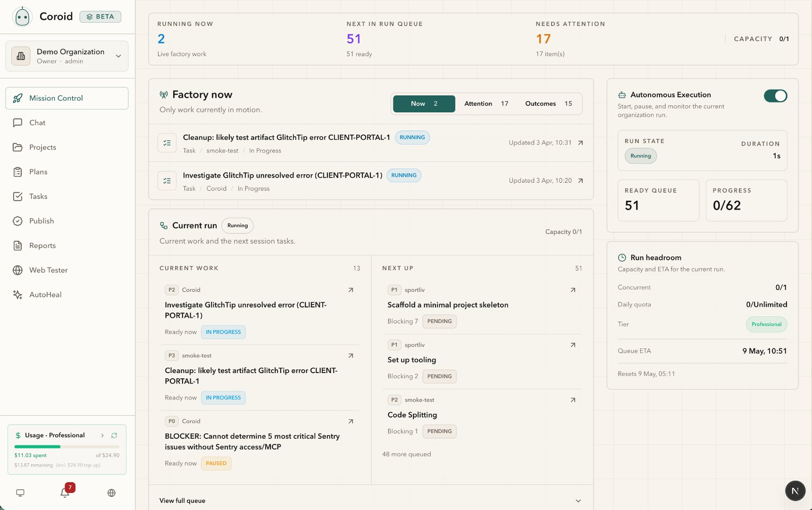Click the Coroid robot logo
The width and height of the screenshot is (812, 510).
pos(22,17)
